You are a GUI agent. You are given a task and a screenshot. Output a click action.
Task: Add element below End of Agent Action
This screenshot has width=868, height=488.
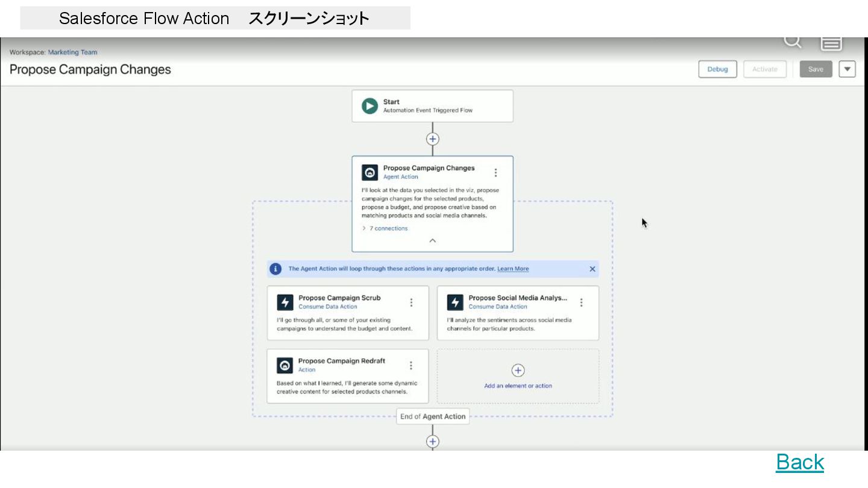(433, 442)
